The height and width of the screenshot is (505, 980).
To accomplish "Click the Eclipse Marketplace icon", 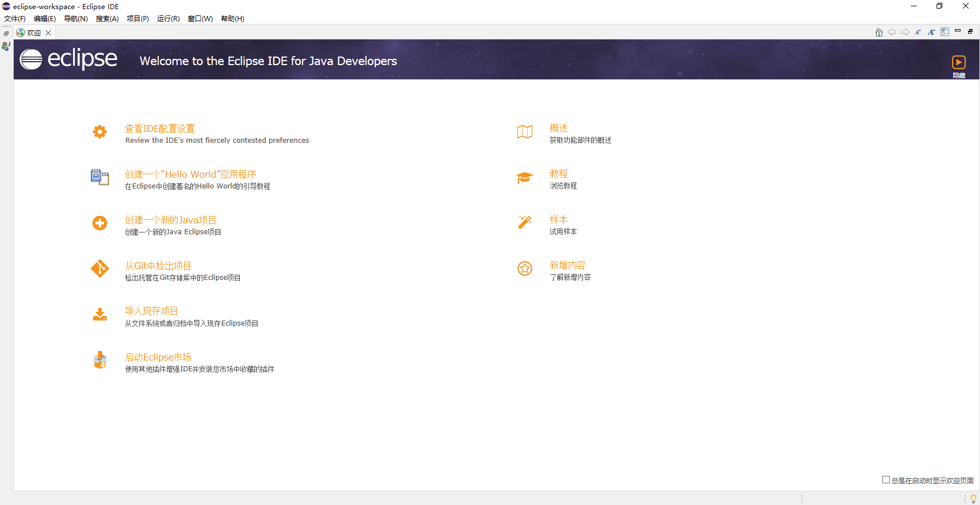I will pyautogui.click(x=100, y=360).
